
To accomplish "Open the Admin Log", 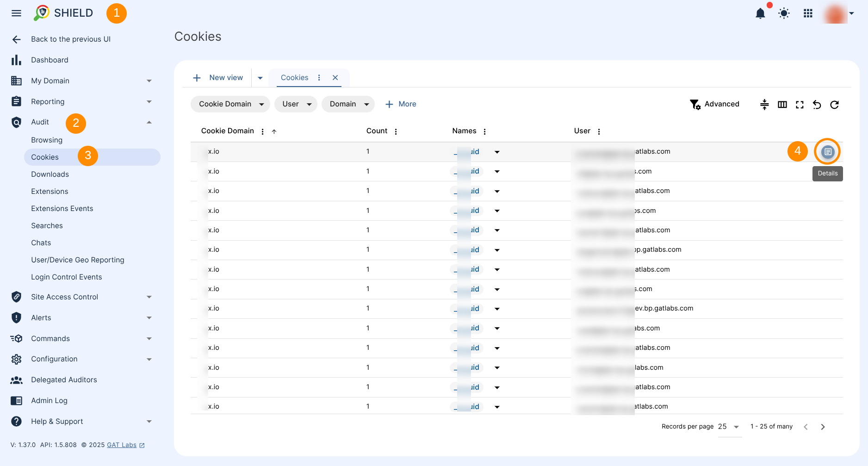I will point(49,401).
